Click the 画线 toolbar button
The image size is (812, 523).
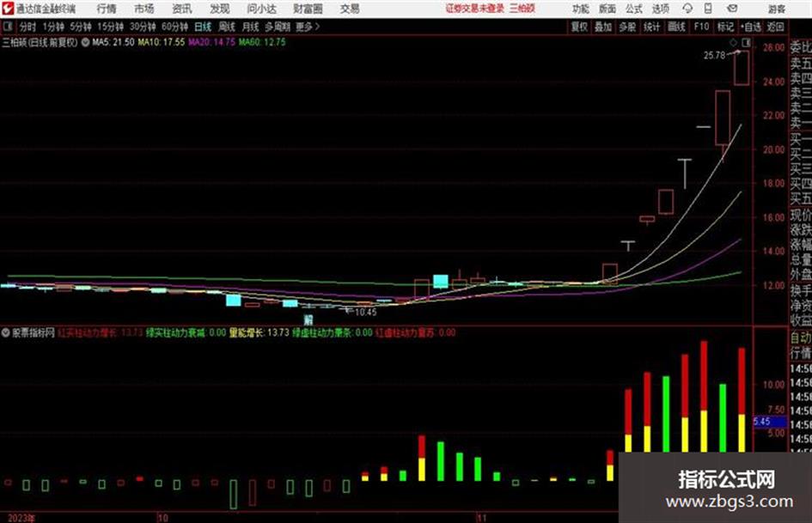coord(676,27)
